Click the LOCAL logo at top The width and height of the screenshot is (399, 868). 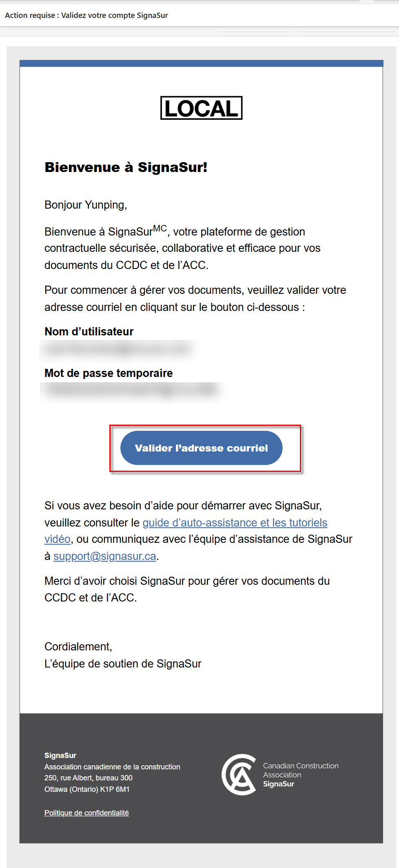(x=202, y=108)
